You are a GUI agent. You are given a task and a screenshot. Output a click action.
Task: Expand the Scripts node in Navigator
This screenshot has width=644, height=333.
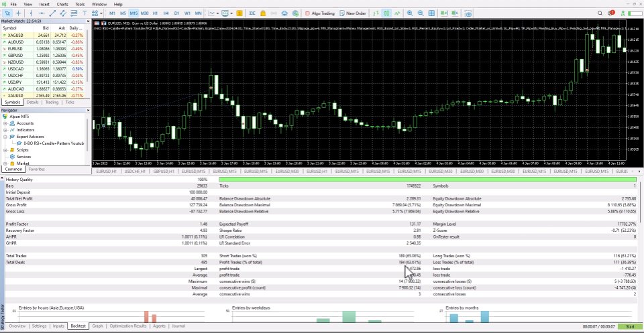coord(5,149)
